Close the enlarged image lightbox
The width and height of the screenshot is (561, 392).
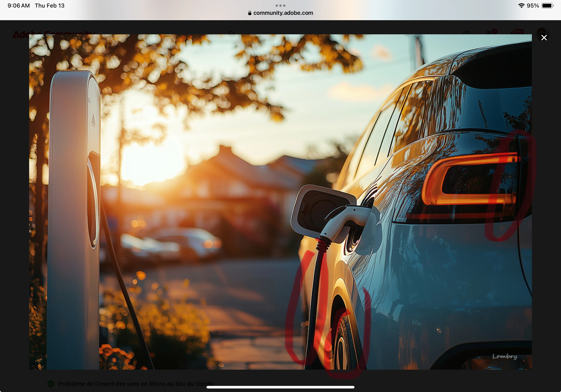[x=544, y=38]
